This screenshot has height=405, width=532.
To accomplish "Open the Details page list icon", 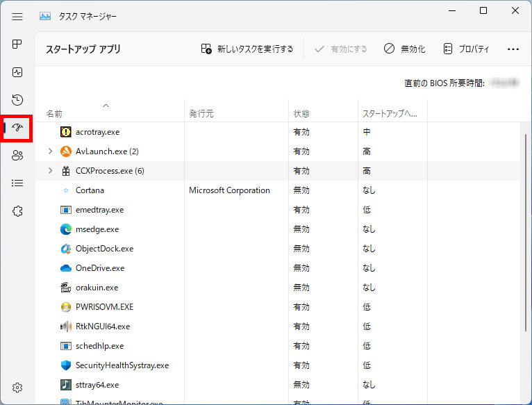I will [17, 183].
